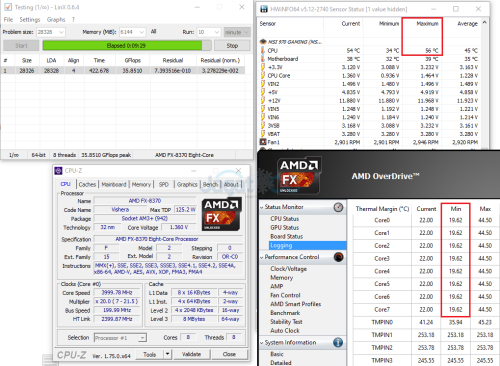Click the +12V voltage sensor icon
This screenshot has width=500, height=366.
263,100
